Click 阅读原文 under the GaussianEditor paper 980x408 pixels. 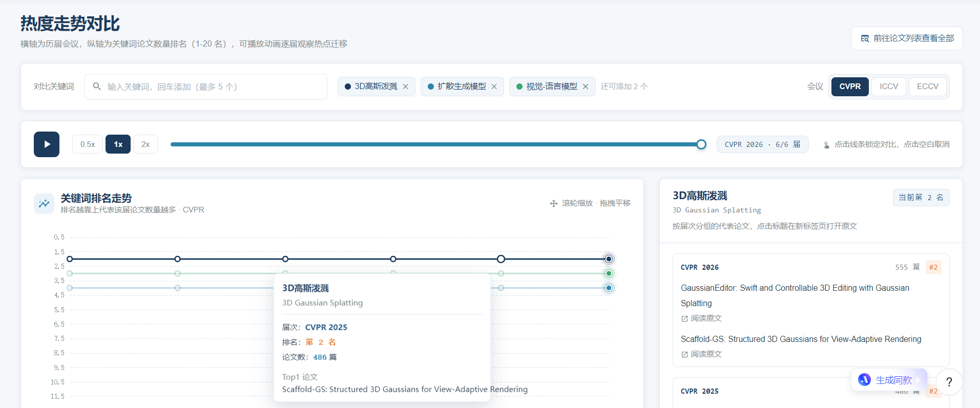tap(701, 318)
